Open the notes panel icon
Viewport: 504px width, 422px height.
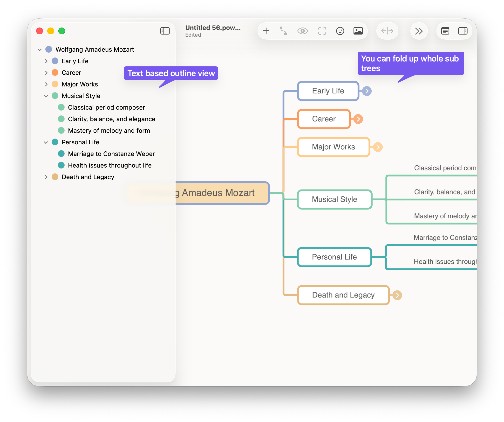445,31
